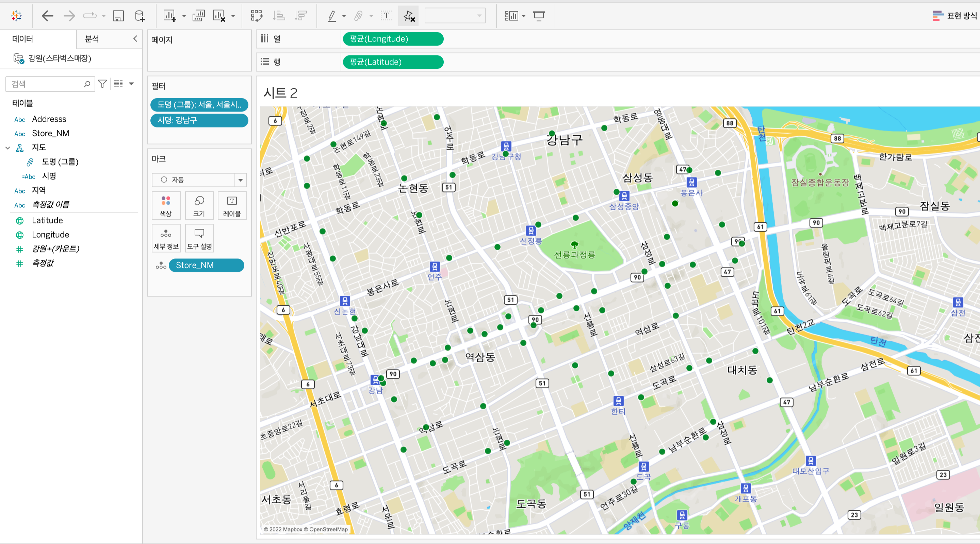Click the sort descending icon
Image resolution: width=980 pixels, height=544 pixels.
301,16
